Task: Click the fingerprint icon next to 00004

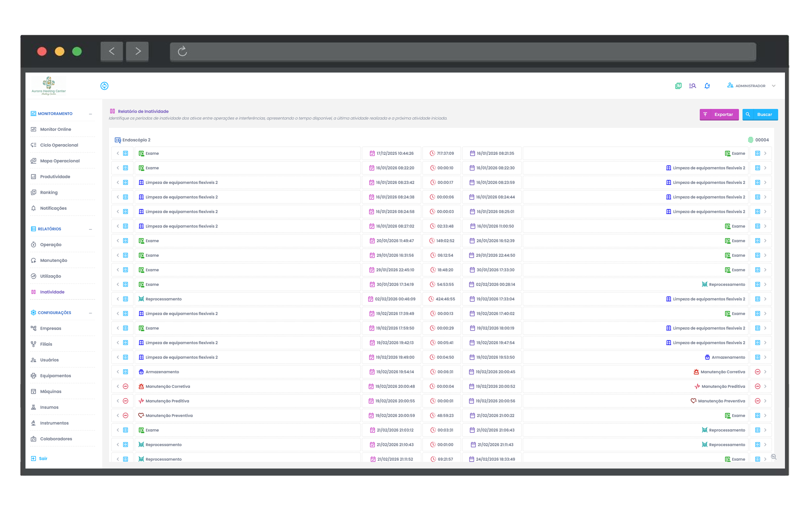Action: (x=751, y=140)
